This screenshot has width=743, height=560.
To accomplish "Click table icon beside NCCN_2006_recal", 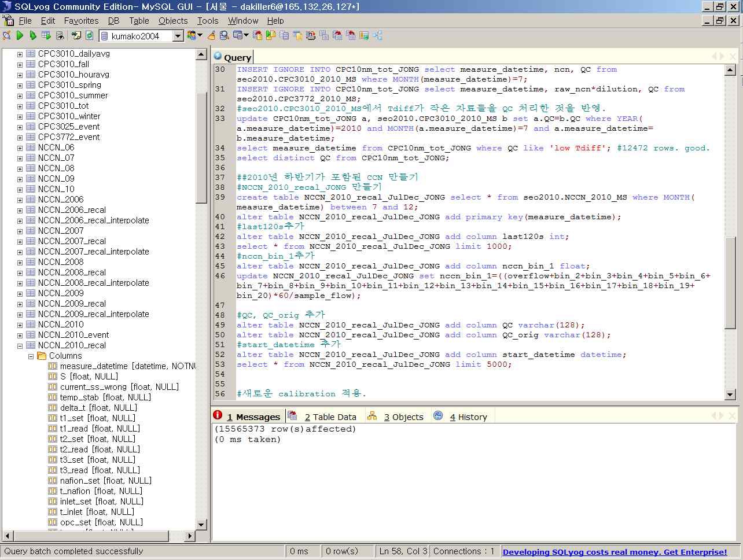I will point(31,210).
